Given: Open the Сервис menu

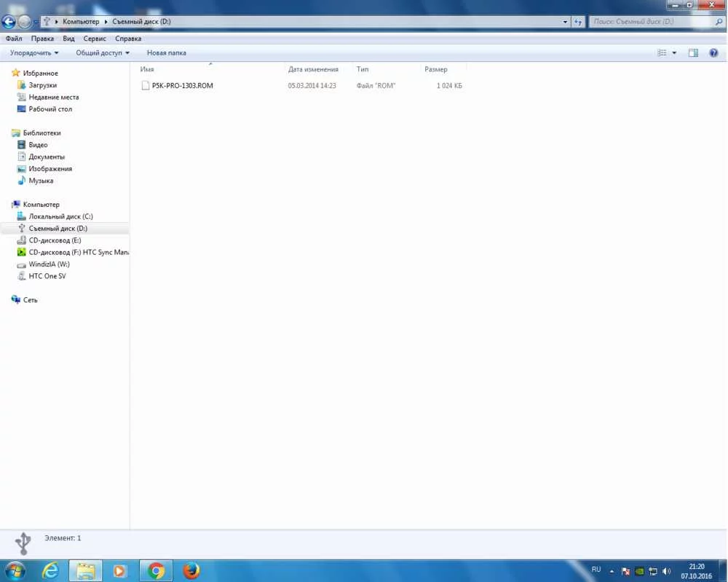Looking at the screenshot, I should point(95,39).
